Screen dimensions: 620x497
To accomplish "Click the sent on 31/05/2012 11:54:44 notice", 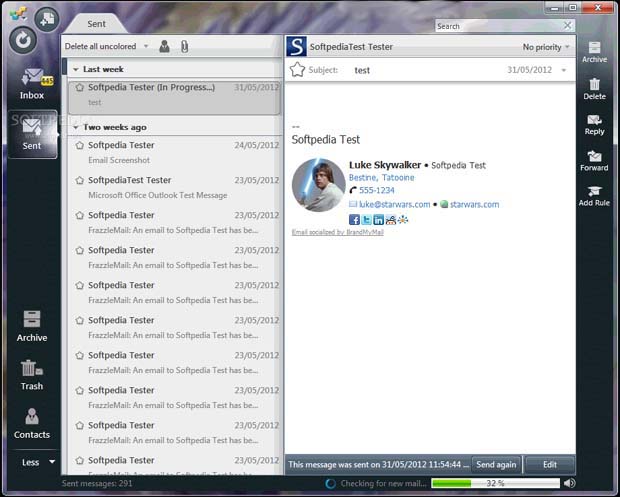I will (378, 465).
